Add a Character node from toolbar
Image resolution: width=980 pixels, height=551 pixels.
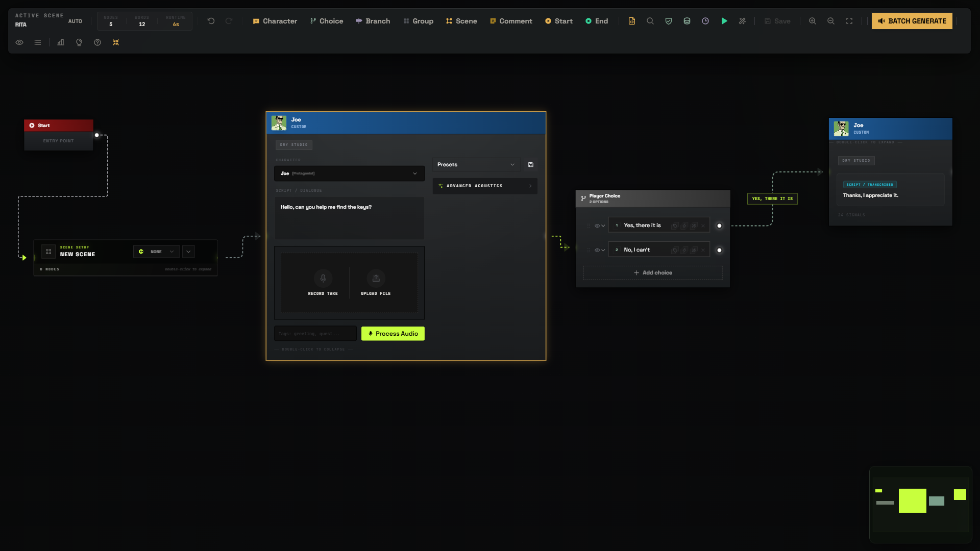pos(275,21)
